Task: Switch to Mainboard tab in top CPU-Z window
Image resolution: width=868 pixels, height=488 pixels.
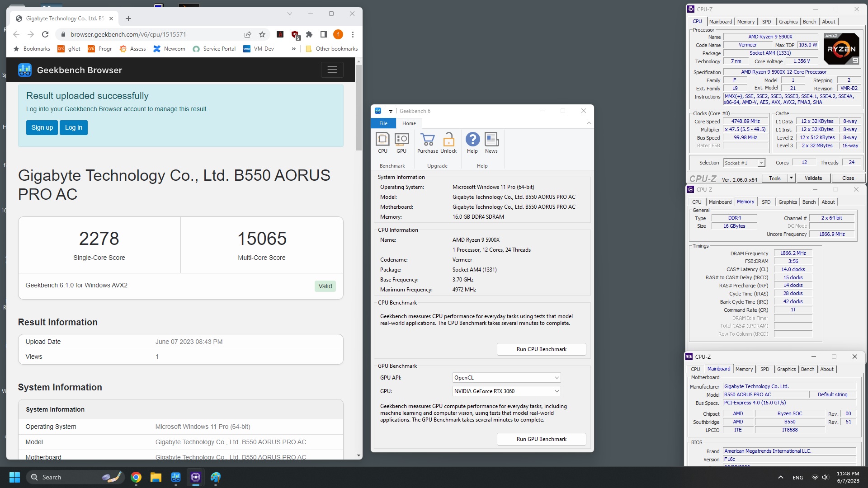Action: tap(721, 22)
